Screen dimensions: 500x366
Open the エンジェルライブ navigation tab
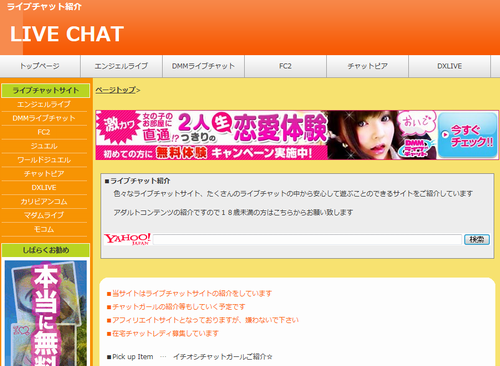coord(121,66)
